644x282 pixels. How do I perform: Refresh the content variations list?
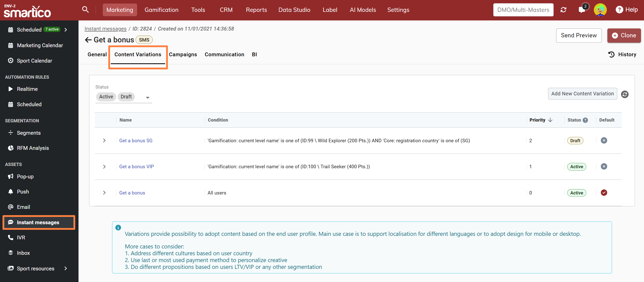click(x=625, y=94)
